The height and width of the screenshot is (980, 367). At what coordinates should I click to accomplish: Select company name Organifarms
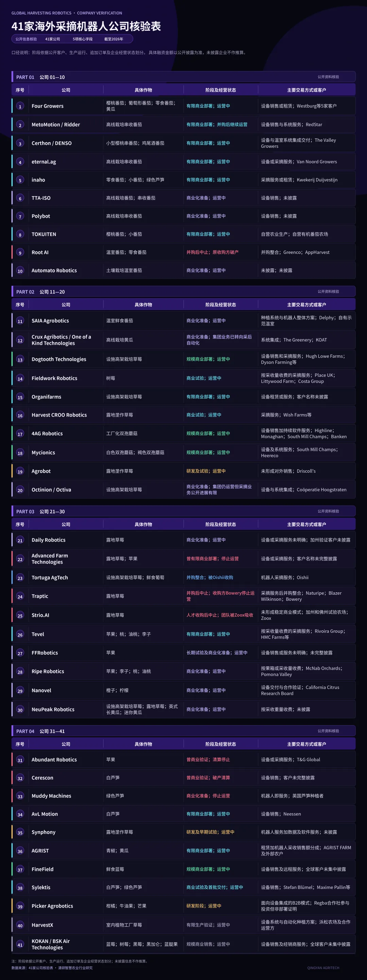point(47,397)
